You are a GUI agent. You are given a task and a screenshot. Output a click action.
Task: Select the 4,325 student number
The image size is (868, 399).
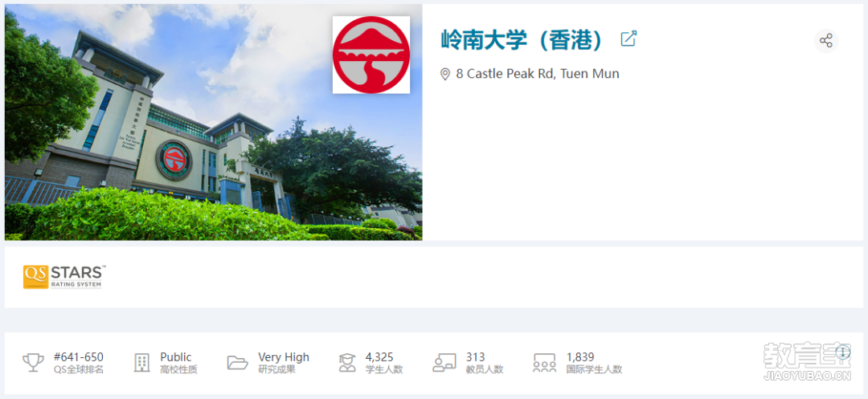pos(379,357)
